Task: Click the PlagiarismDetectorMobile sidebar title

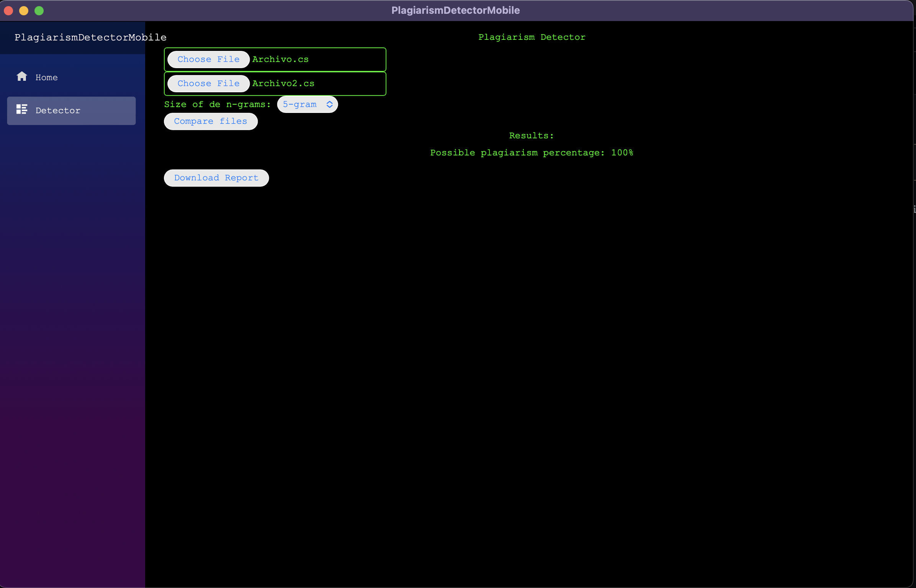Action: click(90, 37)
